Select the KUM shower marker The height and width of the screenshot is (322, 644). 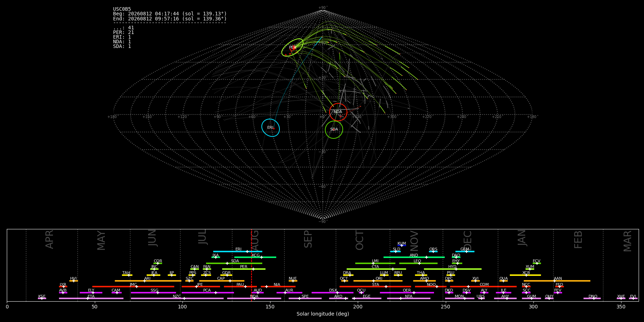pos(402,245)
